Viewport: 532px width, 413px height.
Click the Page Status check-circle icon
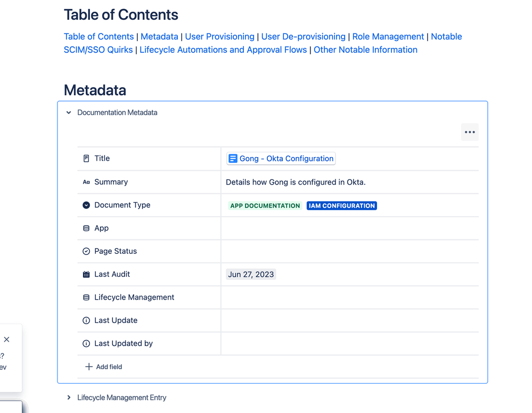(x=86, y=251)
